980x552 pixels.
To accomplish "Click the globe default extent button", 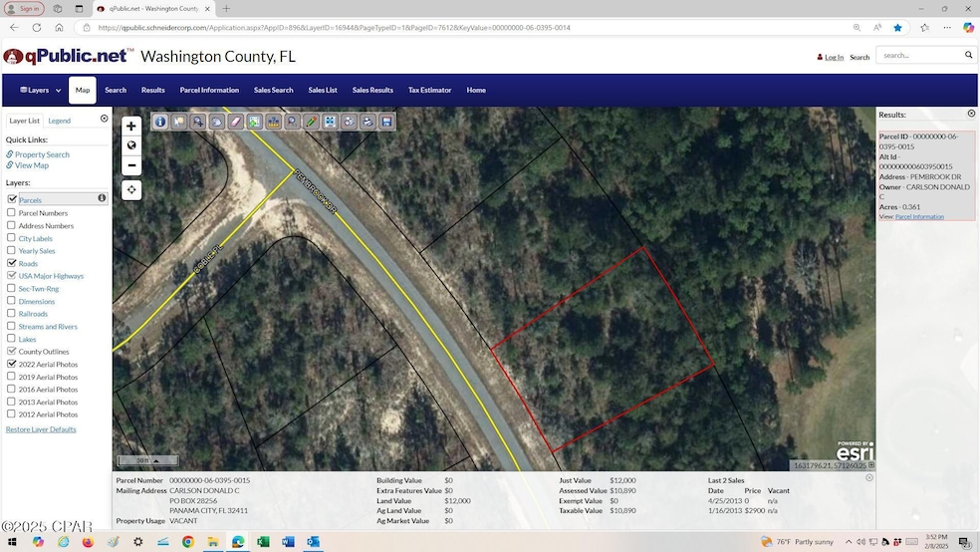I will (131, 145).
